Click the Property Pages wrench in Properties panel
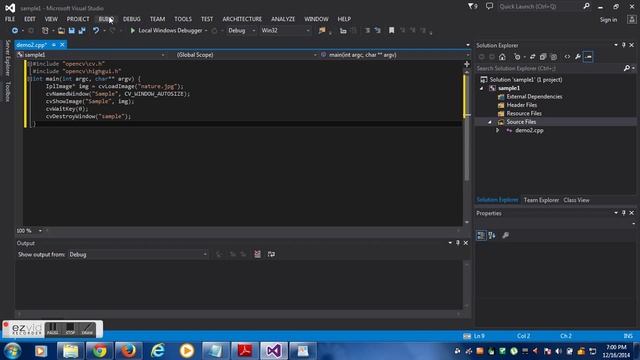Viewport: 640px width, 360px height. (506, 235)
